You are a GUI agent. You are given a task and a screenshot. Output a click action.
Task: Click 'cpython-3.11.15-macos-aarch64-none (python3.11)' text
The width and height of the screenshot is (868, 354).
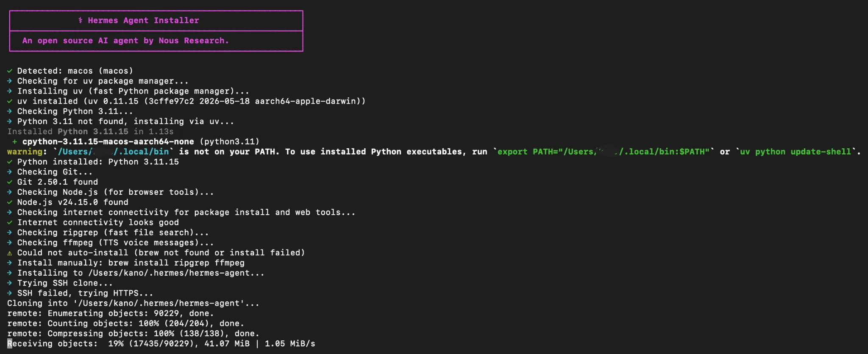[141, 142]
